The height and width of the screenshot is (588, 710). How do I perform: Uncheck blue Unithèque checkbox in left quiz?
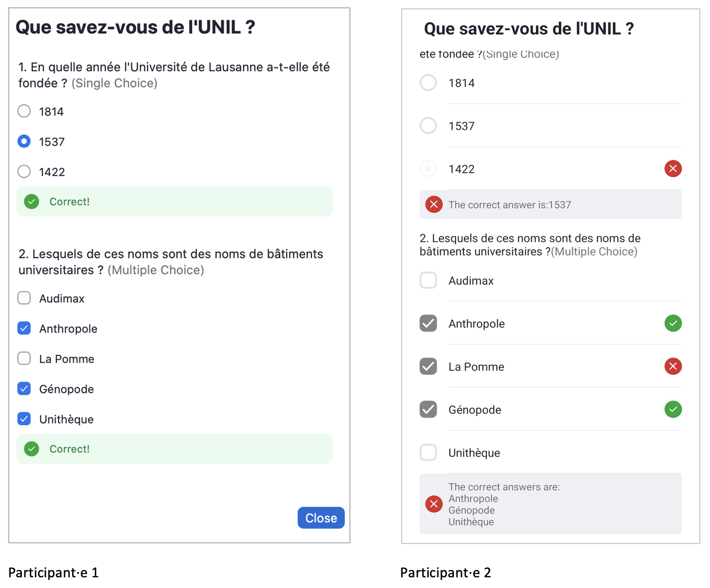24,419
